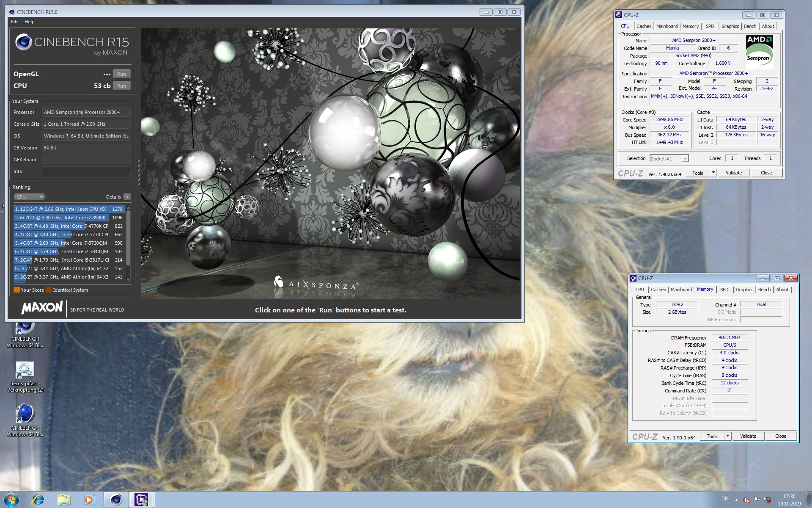Click the lower CPU-Z title bar icon
812x508 pixels.
click(633, 278)
